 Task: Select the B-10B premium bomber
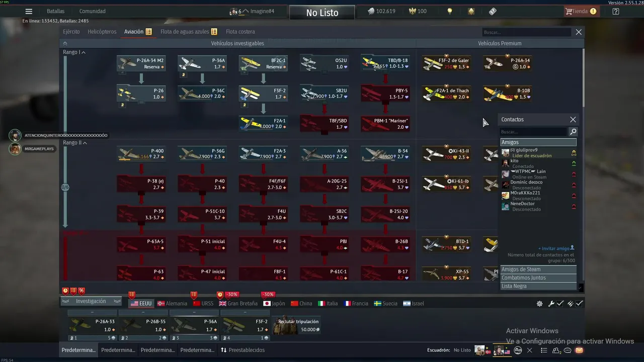click(507, 94)
